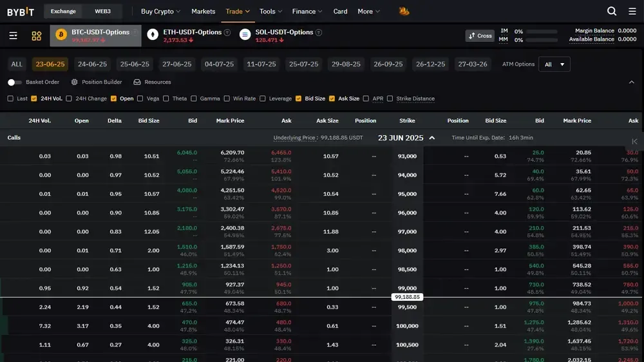Click the MM margin progress bar
The height and width of the screenshot is (362, 644).
pyautogui.click(x=542, y=40)
